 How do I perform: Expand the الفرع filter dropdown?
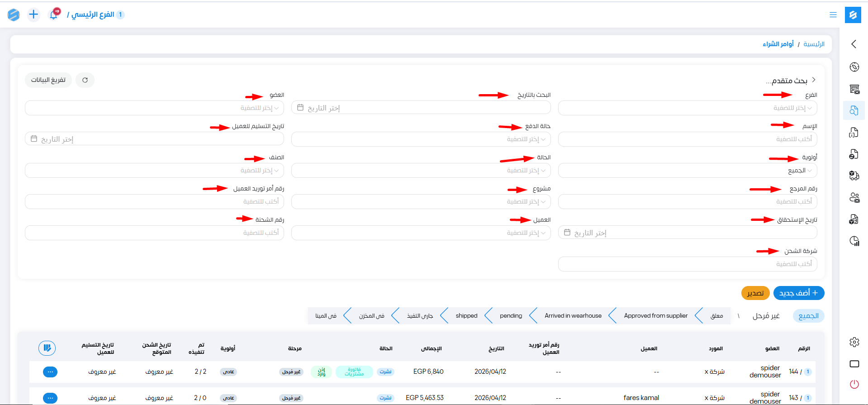pos(687,108)
